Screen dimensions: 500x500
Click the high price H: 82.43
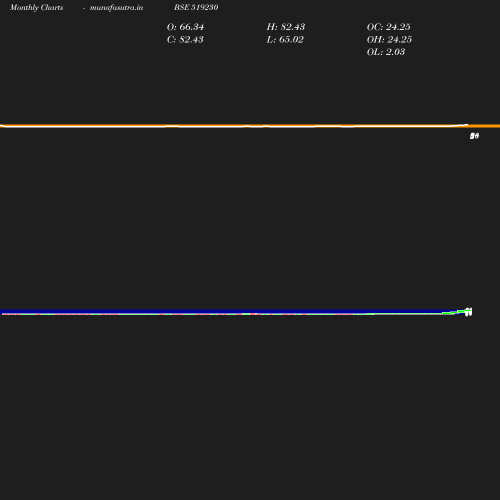[x=286, y=27]
